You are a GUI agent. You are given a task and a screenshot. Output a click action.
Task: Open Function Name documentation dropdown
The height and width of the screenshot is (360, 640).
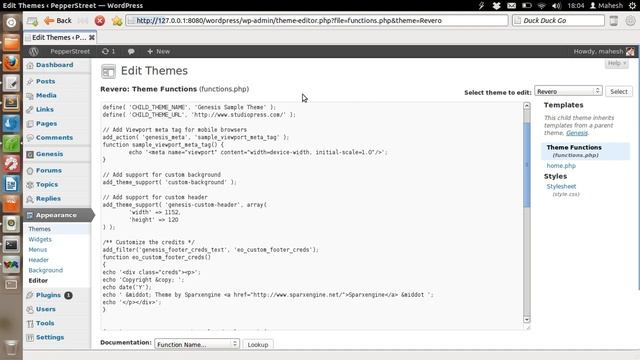[x=196, y=344]
